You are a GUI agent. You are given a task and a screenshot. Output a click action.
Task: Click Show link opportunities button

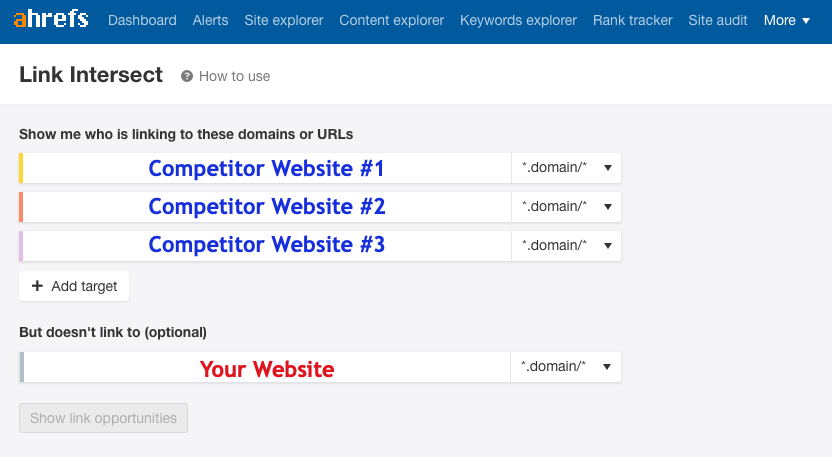[x=103, y=418]
